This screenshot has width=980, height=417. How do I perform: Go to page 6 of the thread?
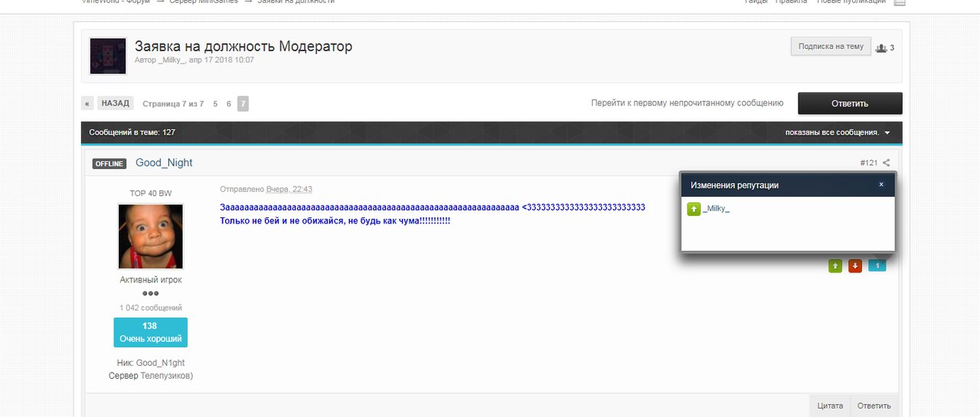pos(228,103)
